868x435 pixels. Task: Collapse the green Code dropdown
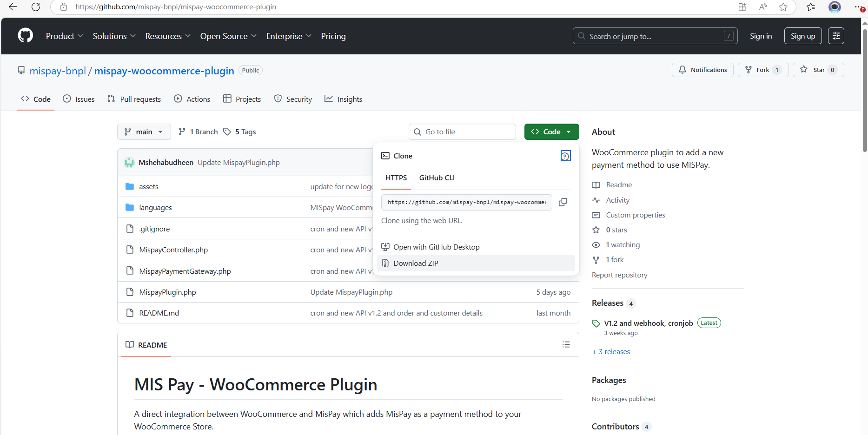click(551, 132)
